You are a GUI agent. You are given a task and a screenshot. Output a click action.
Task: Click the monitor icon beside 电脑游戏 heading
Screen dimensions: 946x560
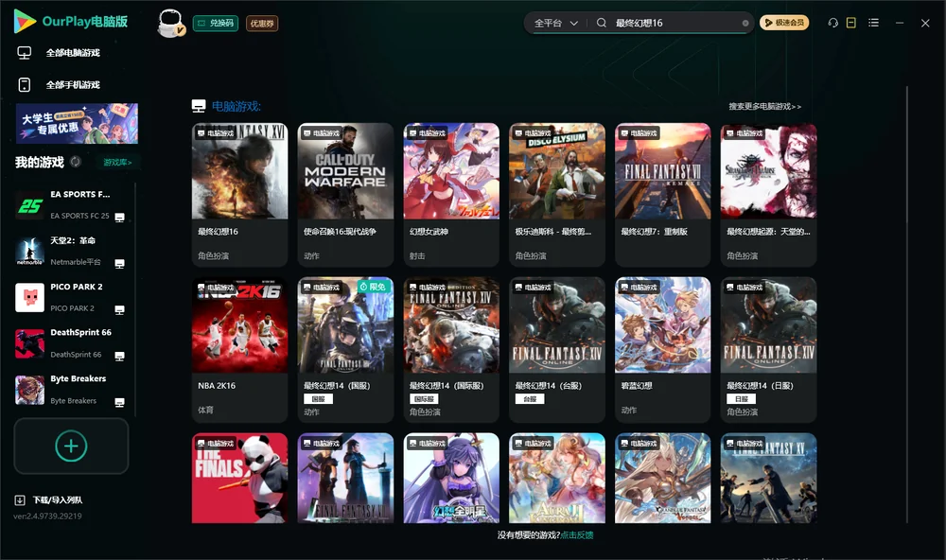coord(199,106)
